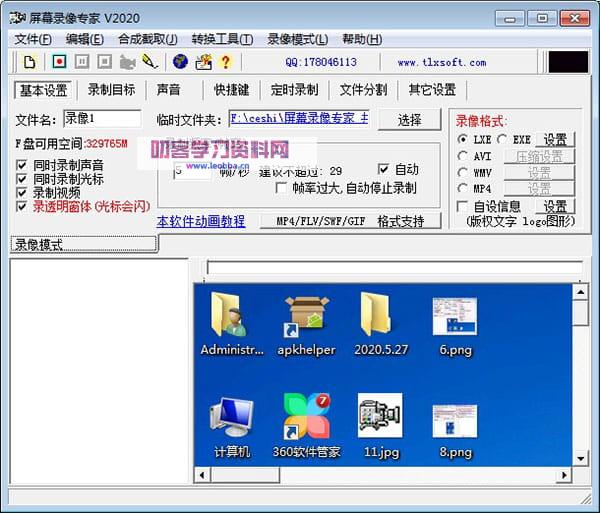
Task: Click the gray camera toolbar icon
Action: coord(127,62)
